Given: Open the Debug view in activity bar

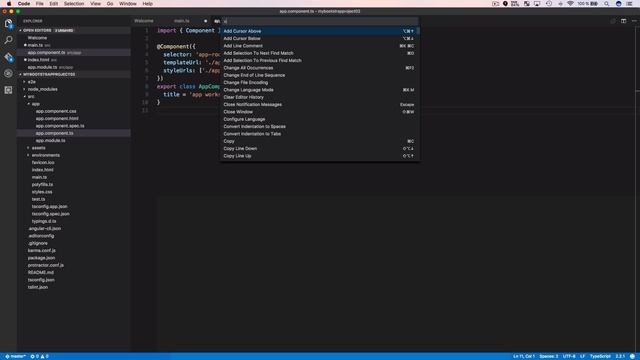Looking at the screenshot, I should [x=8, y=73].
